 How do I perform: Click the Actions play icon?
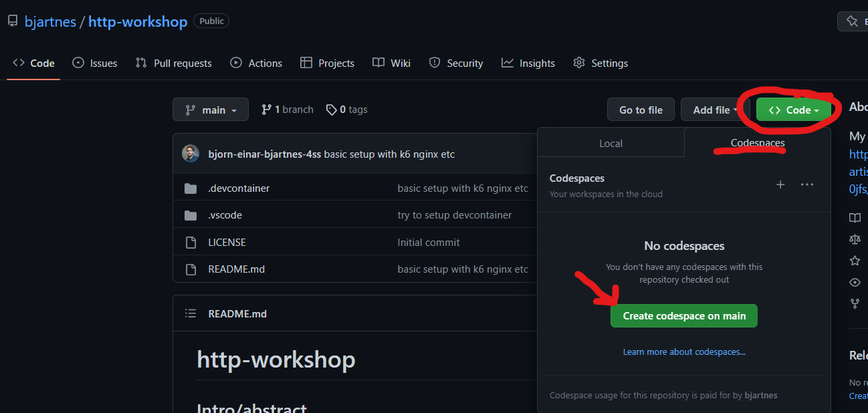click(x=236, y=63)
